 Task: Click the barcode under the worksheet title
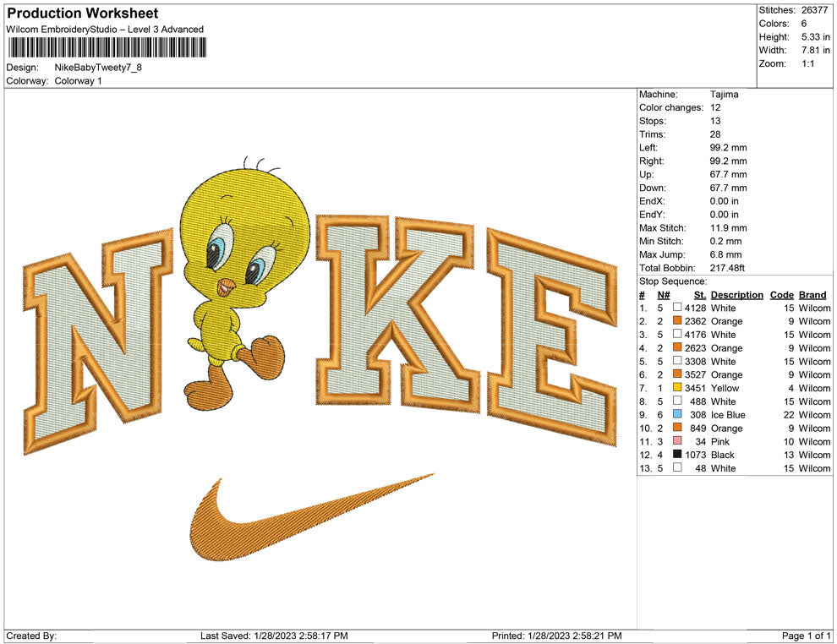107,47
